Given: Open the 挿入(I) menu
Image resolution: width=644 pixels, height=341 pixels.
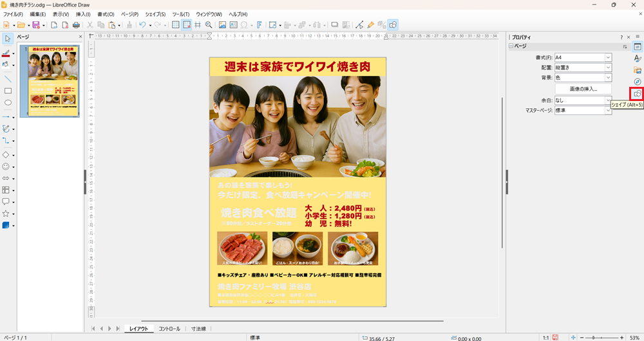Looking at the screenshot, I should pyautogui.click(x=83, y=14).
